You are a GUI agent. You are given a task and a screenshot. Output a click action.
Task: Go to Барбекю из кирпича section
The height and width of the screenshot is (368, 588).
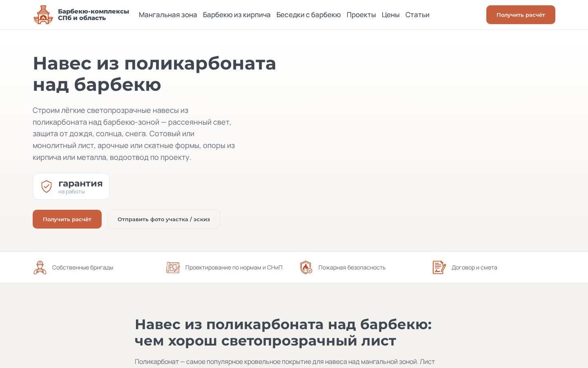coord(236,15)
